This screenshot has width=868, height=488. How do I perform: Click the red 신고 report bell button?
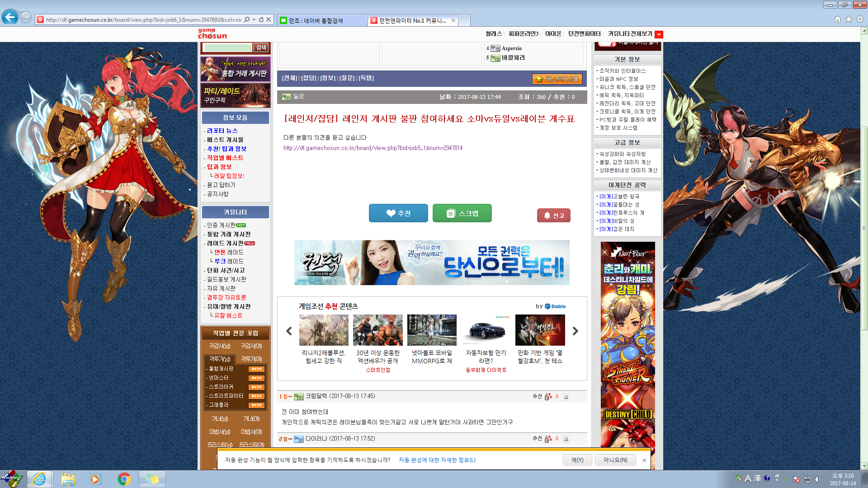point(553,216)
